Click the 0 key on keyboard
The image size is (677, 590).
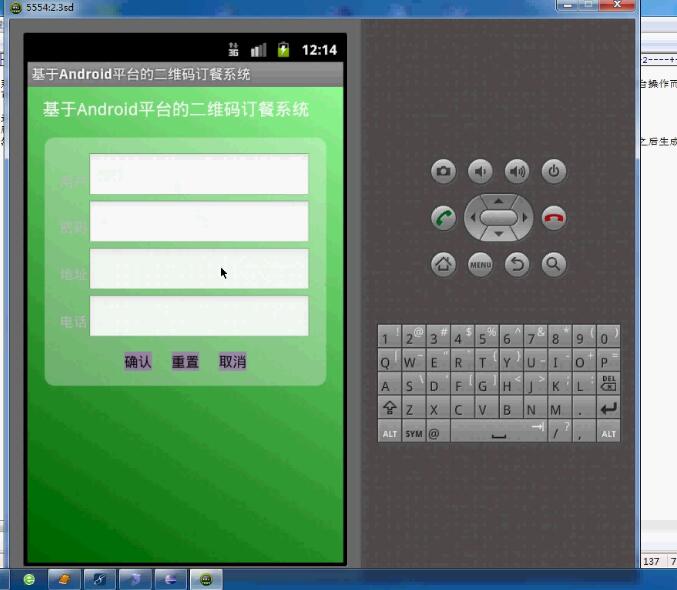pyautogui.click(x=608, y=336)
